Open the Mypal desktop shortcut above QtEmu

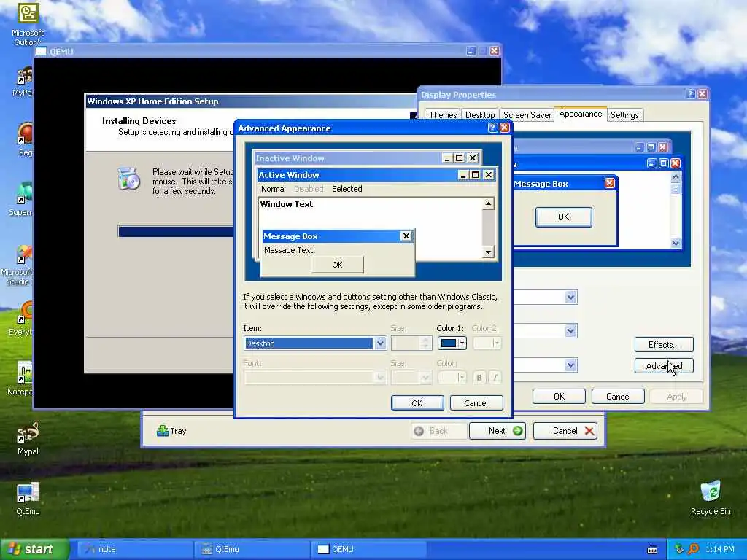(28, 438)
